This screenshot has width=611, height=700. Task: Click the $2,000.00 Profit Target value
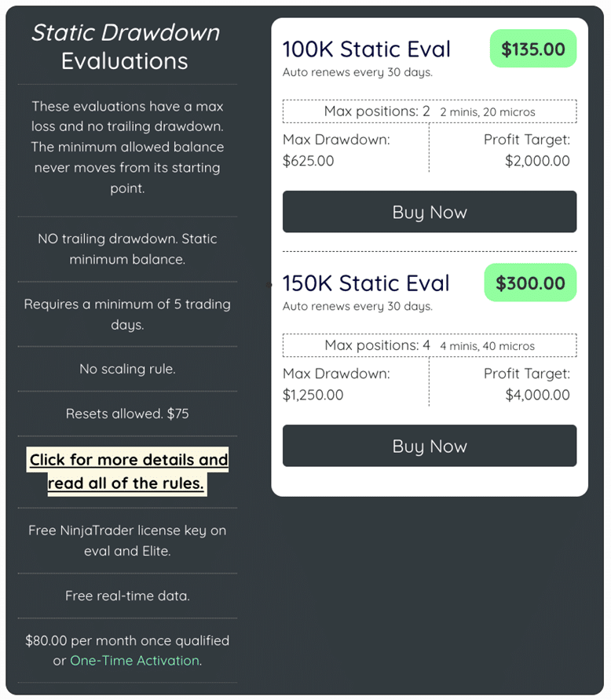coord(537,161)
